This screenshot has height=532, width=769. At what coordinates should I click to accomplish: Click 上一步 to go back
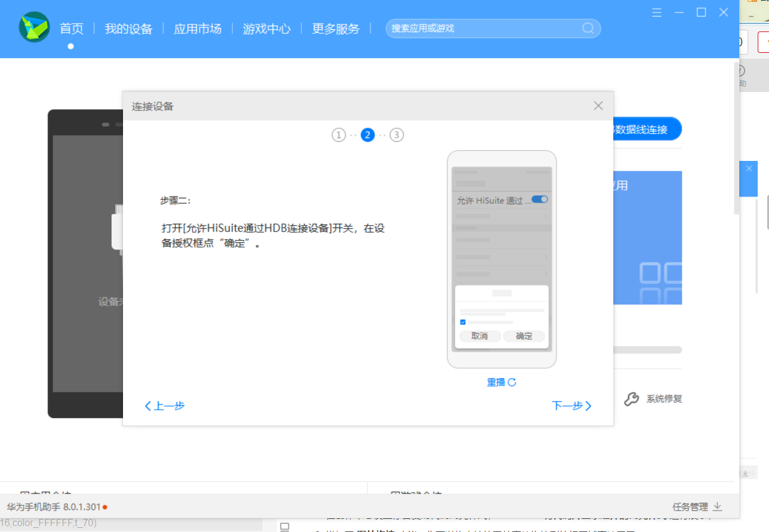(165, 406)
